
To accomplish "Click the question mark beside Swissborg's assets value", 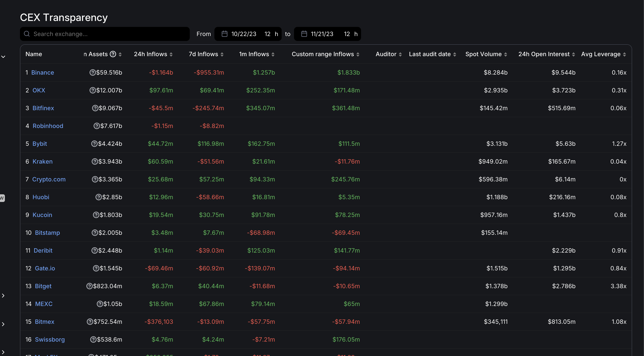I will [x=93, y=339].
